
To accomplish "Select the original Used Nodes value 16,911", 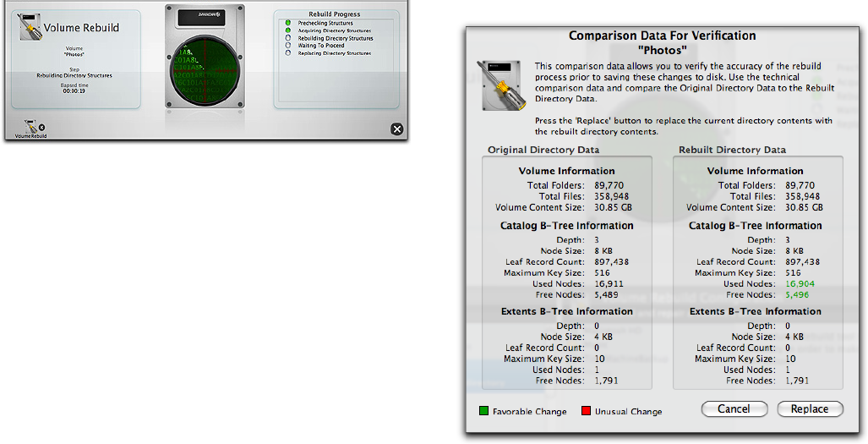I will point(609,284).
